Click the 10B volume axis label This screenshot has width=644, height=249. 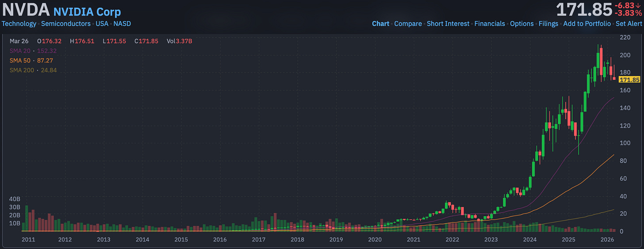coord(15,223)
